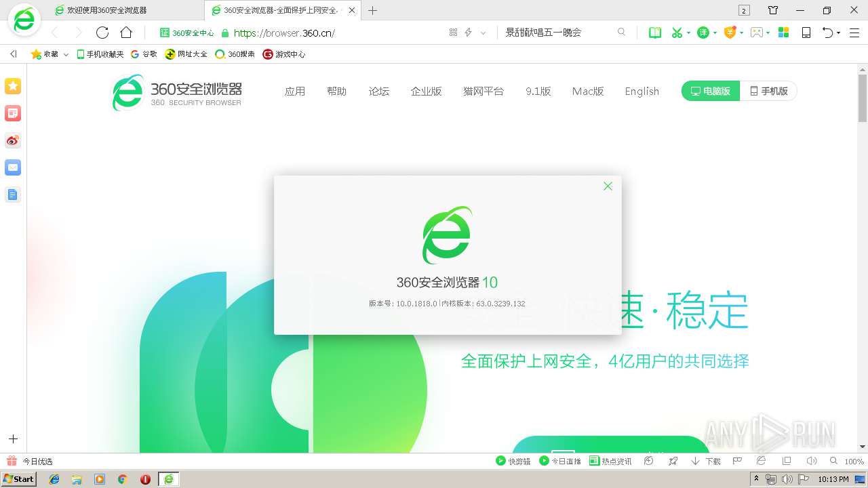The height and width of the screenshot is (488, 868).
Task: Open the 猎网平台 menu item
Action: [x=484, y=91]
